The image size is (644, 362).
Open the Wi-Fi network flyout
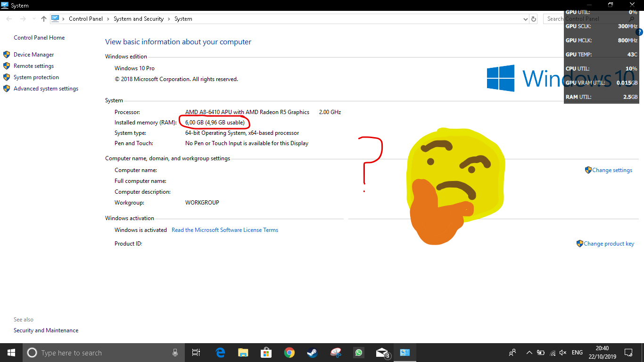(x=552, y=353)
